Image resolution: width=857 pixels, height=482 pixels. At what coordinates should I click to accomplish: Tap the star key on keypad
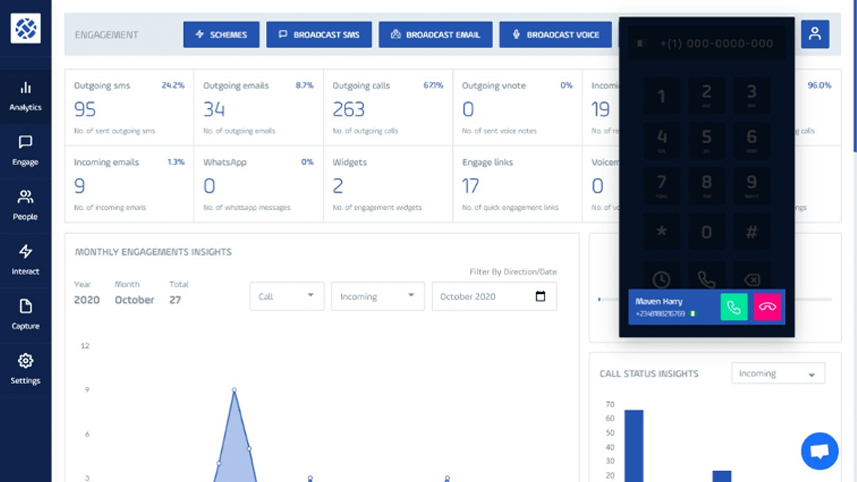(x=661, y=232)
